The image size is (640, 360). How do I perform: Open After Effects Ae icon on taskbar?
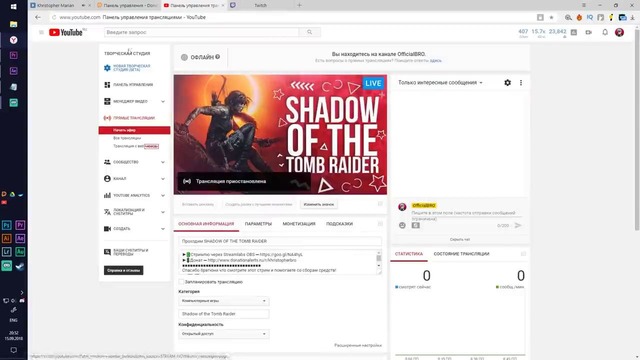pyautogui.click(x=20, y=238)
